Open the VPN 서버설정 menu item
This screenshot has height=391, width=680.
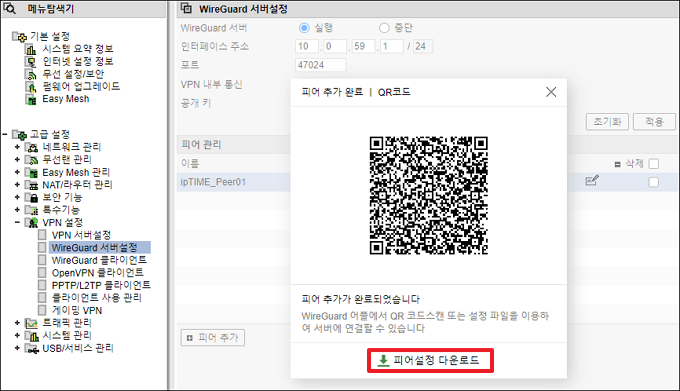(81, 235)
